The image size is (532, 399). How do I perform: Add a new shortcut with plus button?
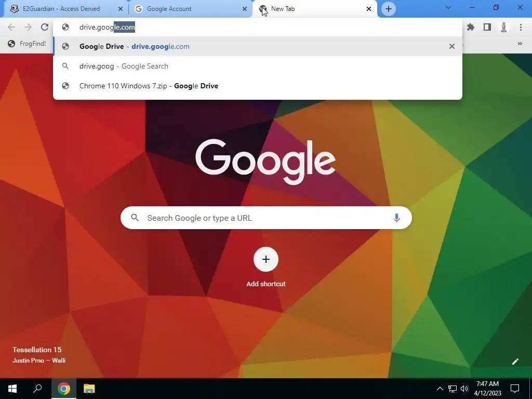point(266,259)
